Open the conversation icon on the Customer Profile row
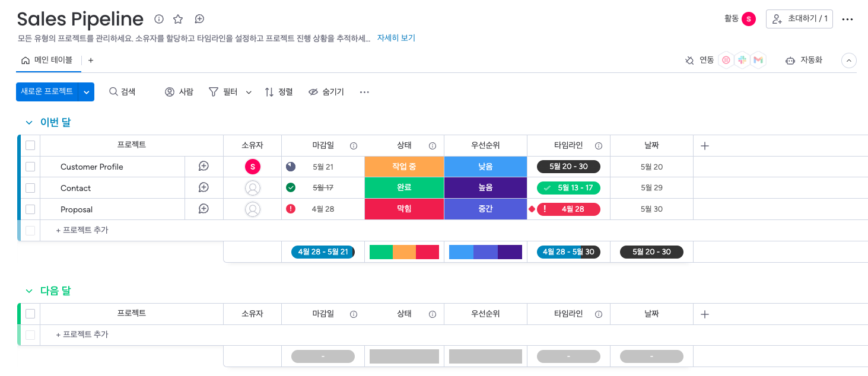The image size is (868, 376). pos(204,167)
